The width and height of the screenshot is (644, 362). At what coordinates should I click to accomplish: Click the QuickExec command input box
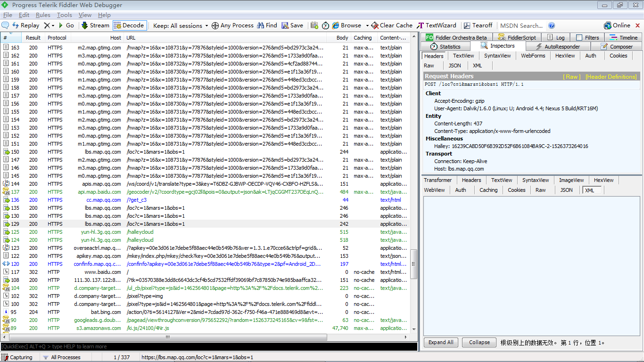[207, 346]
